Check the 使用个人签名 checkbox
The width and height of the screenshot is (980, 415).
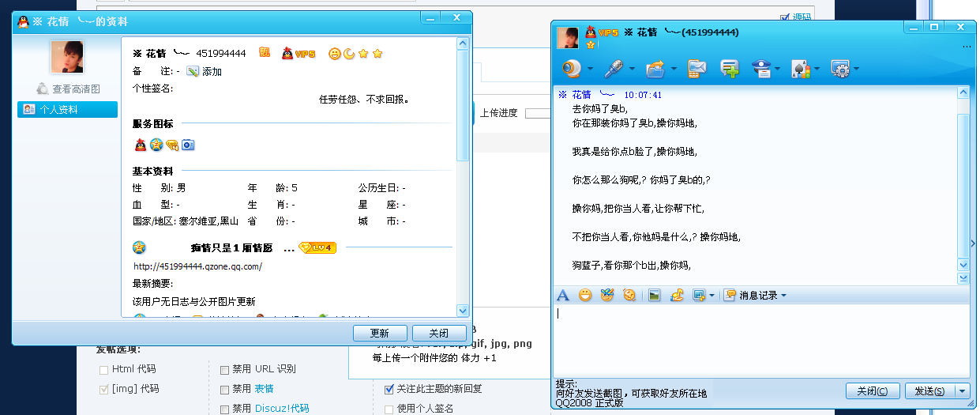click(x=389, y=409)
